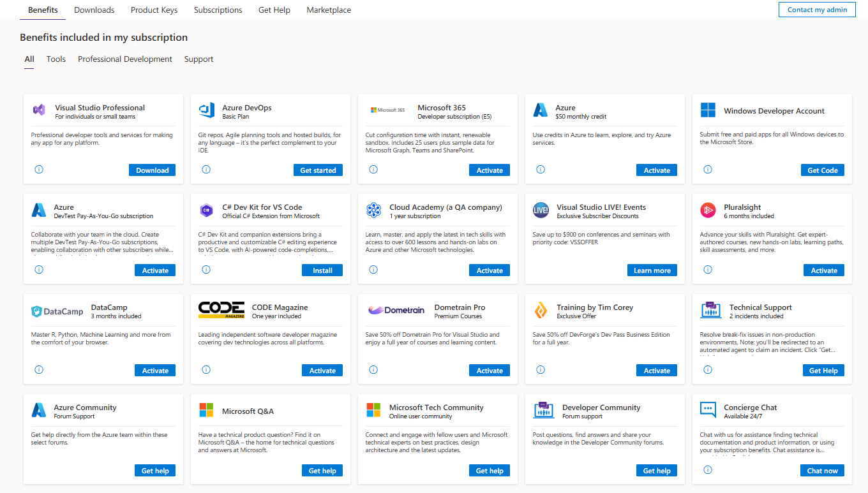
Task: Click the Cloud Academy logo icon
Action: coord(373,210)
